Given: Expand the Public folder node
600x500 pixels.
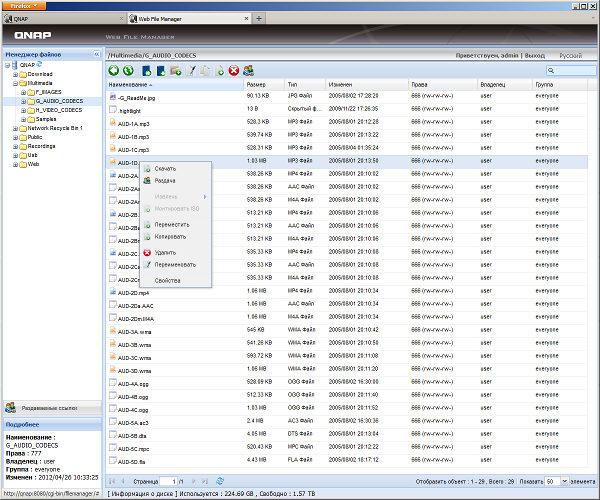Looking at the screenshot, I should tap(15, 137).
